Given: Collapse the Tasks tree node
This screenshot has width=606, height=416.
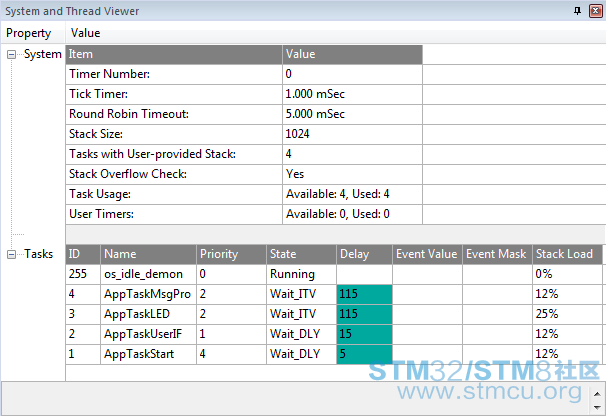Looking at the screenshot, I should pos(12,254).
